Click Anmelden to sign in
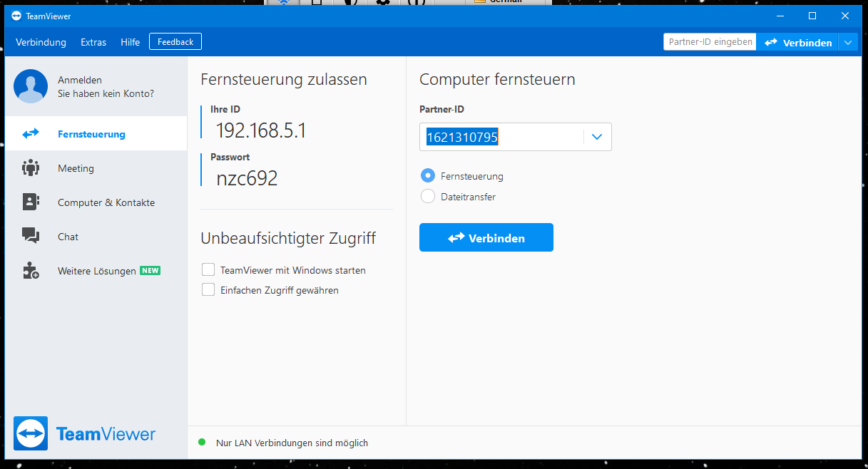Image resolution: width=868 pixels, height=469 pixels. (x=80, y=80)
